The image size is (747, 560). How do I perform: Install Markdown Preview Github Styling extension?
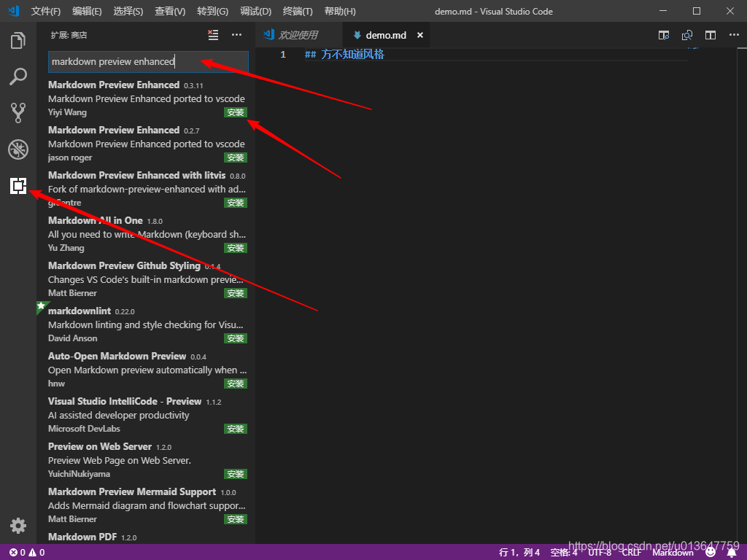click(x=236, y=293)
